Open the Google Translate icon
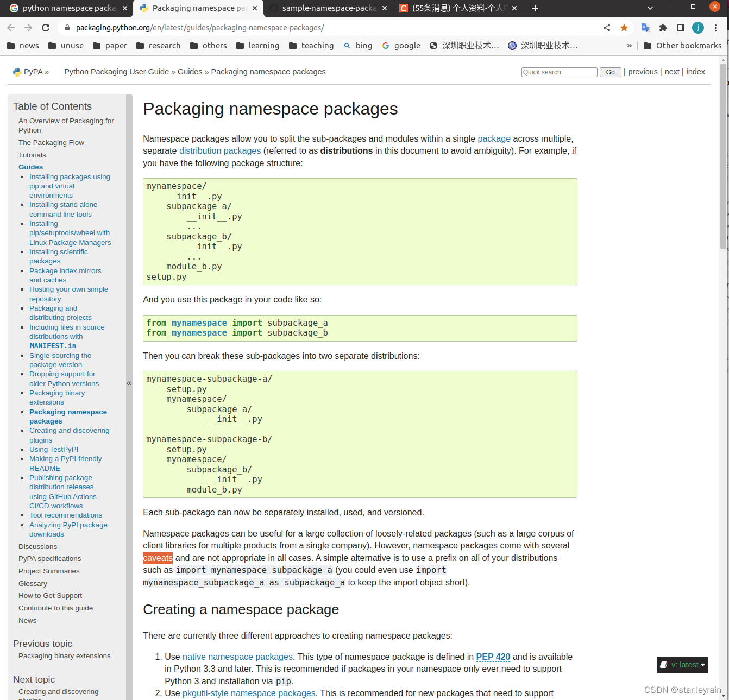This screenshot has height=700, width=729. click(645, 27)
